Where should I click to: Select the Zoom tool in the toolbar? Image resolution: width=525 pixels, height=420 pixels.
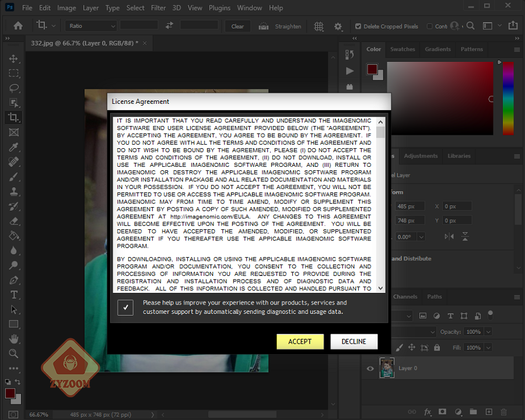[13, 353]
